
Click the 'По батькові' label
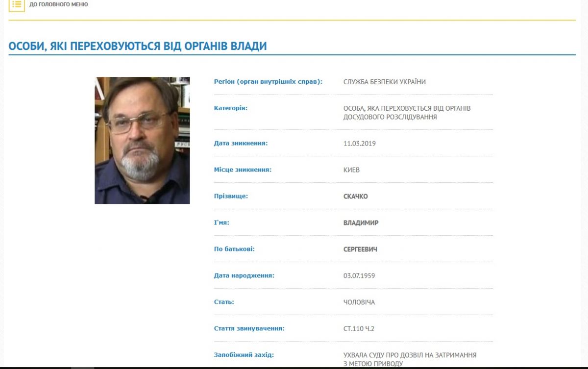click(x=234, y=249)
